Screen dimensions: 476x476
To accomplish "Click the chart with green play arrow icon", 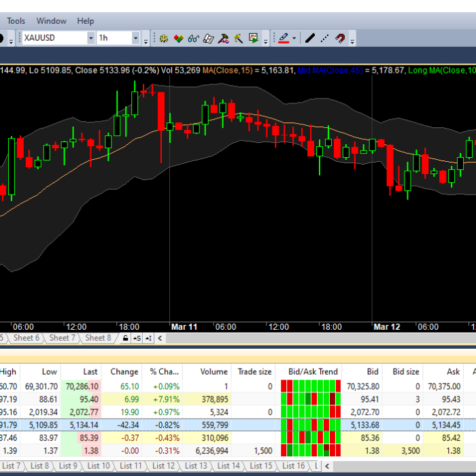I will (x=253, y=39).
